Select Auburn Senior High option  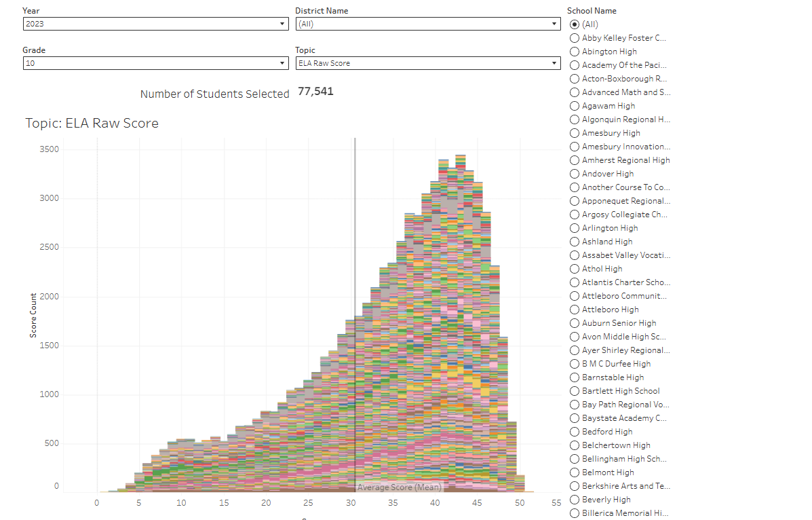click(x=575, y=323)
